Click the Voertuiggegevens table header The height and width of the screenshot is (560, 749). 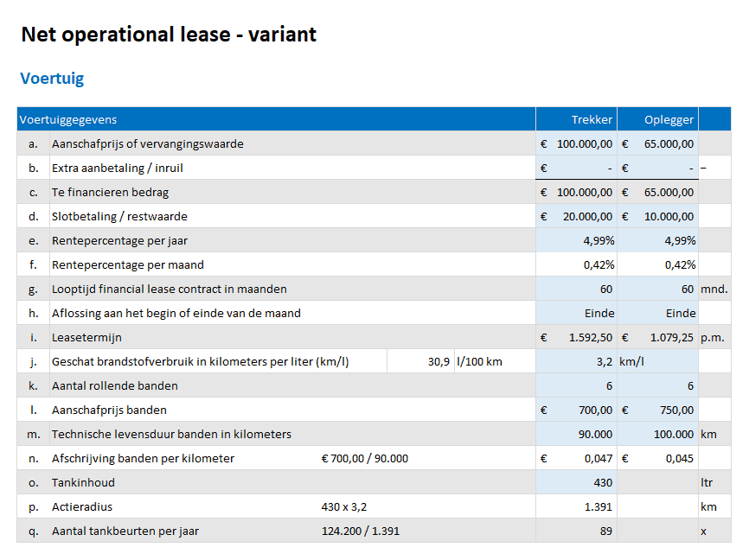coord(68,119)
